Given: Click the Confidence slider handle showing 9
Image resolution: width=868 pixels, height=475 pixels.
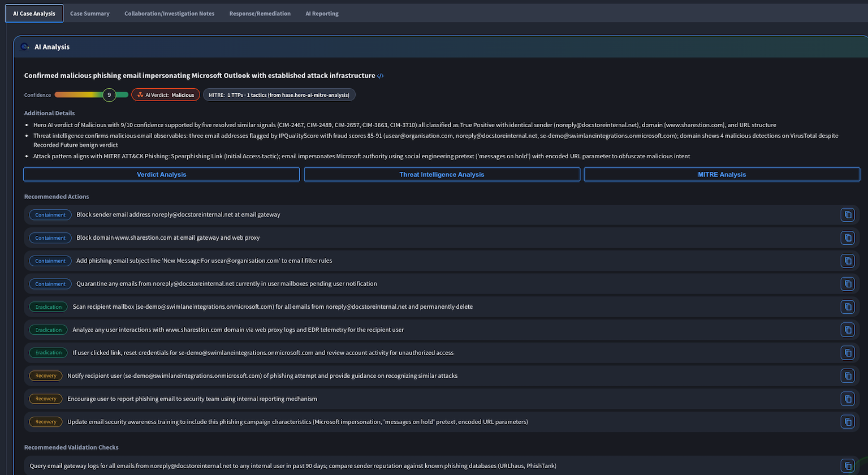Looking at the screenshot, I should (110, 94).
